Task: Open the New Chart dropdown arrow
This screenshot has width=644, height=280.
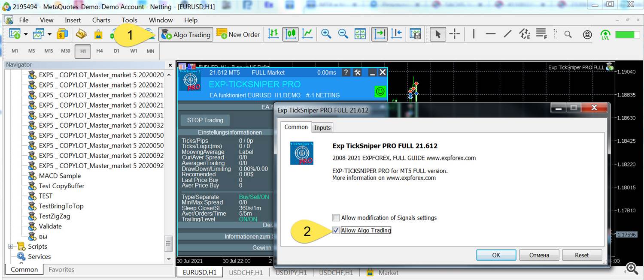Action: point(26,34)
